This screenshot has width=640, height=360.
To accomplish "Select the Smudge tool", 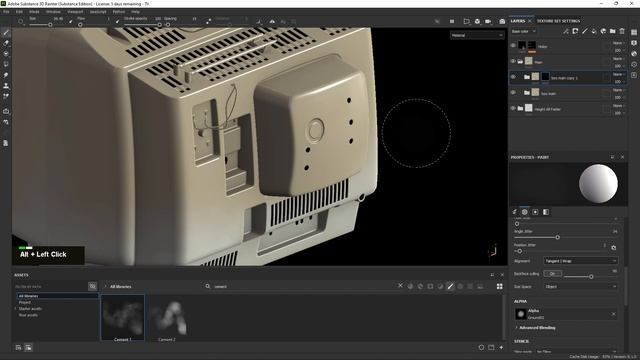I will click(x=6, y=75).
